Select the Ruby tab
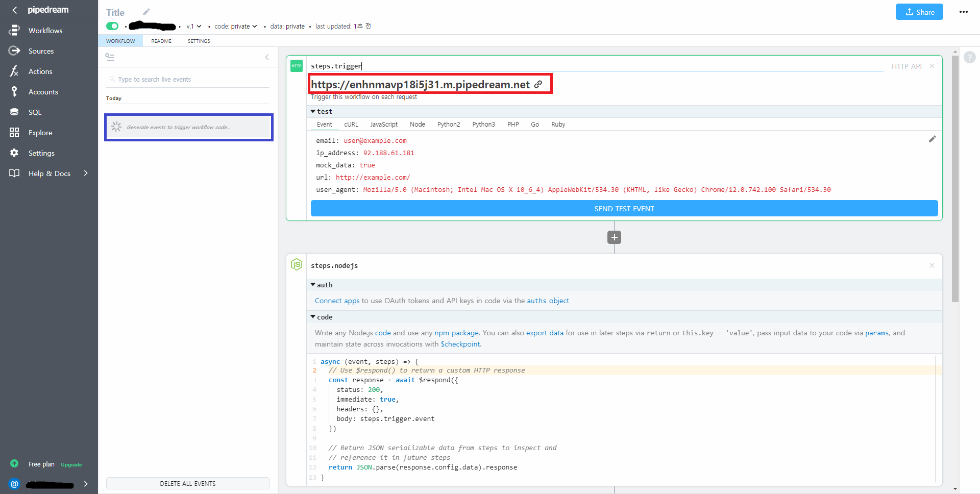This screenshot has height=494, width=980. point(558,125)
